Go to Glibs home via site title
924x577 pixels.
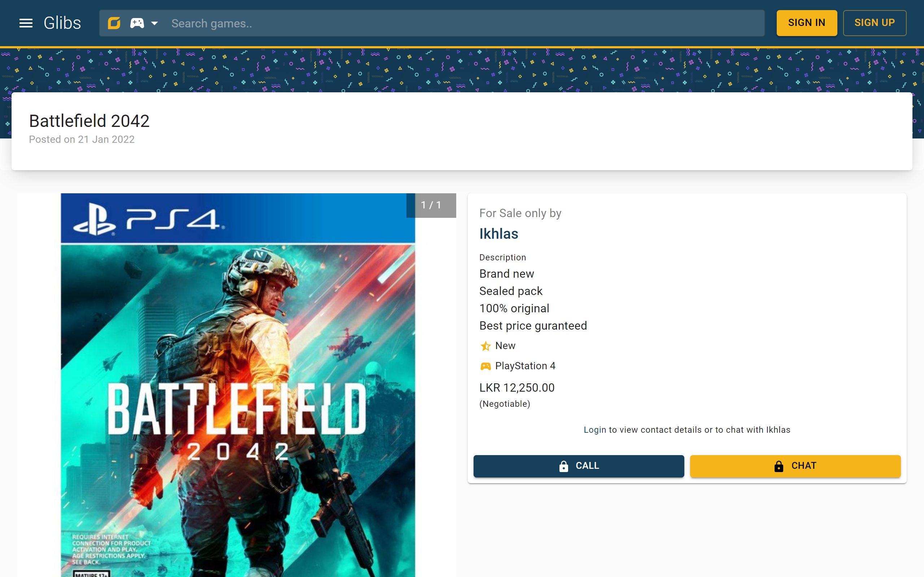coord(62,23)
